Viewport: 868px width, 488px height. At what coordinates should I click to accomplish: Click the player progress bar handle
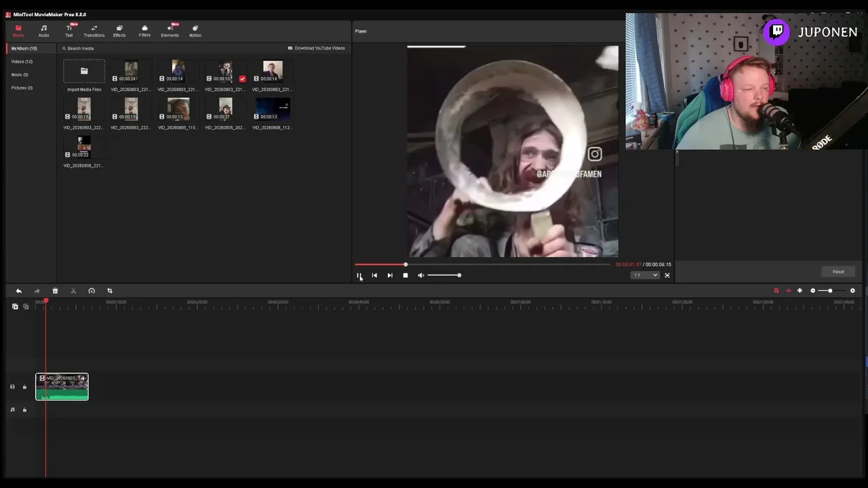pos(406,264)
